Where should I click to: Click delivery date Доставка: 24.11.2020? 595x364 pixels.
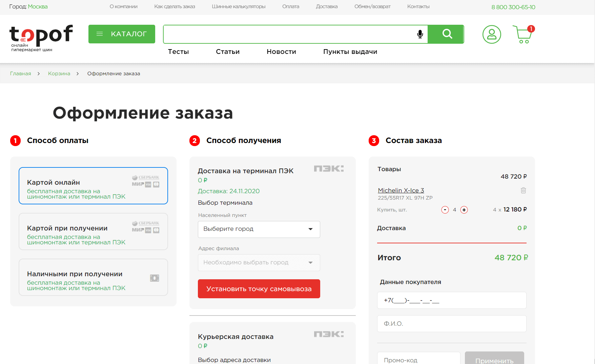[229, 191]
